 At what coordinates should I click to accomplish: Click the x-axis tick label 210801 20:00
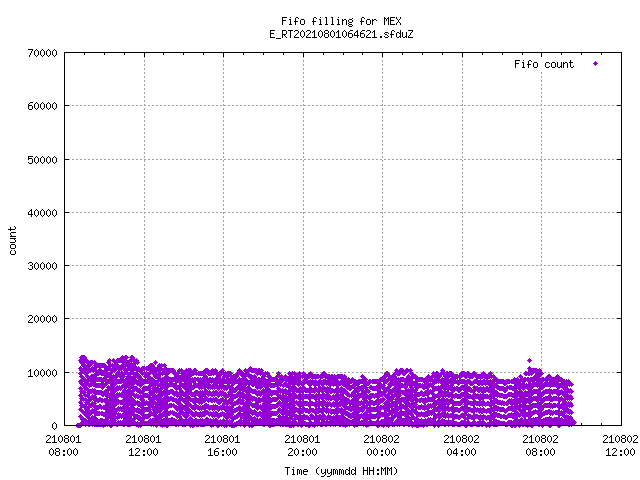tap(302, 446)
